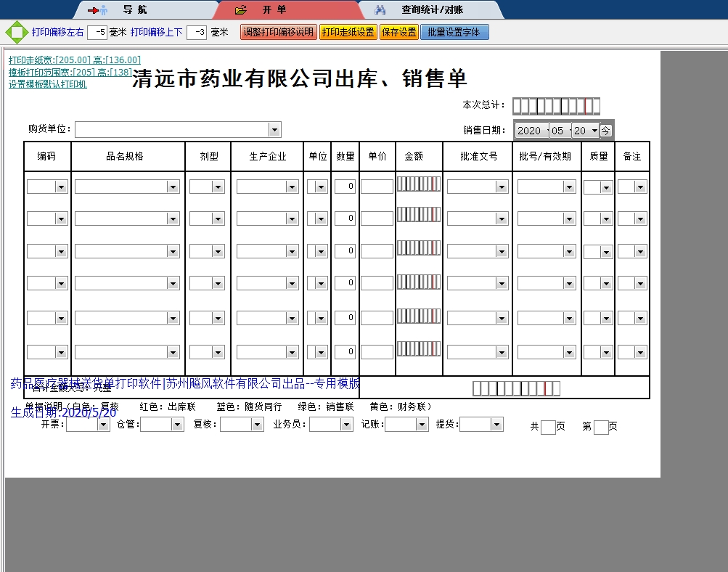The height and width of the screenshot is (572, 728).
Task: Click the 调整打印偏移说明 button
Action: coord(279,33)
